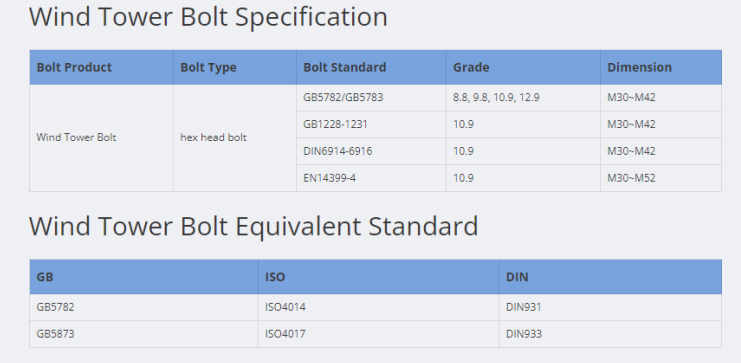The image size is (741, 363).
Task: Click the Wind Tower Bolt Specification heading
Action: coord(208,17)
